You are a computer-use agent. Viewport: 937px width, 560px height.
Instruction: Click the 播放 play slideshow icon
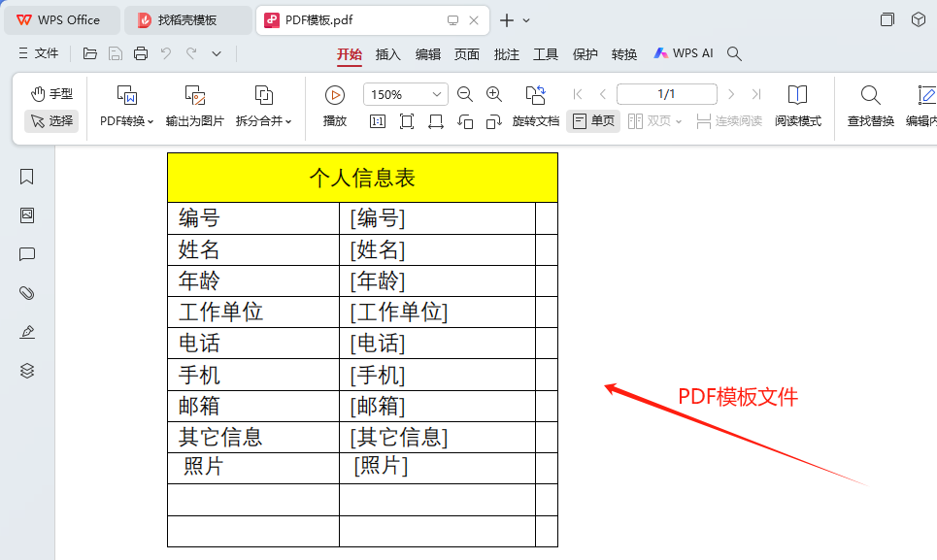tap(333, 94)
